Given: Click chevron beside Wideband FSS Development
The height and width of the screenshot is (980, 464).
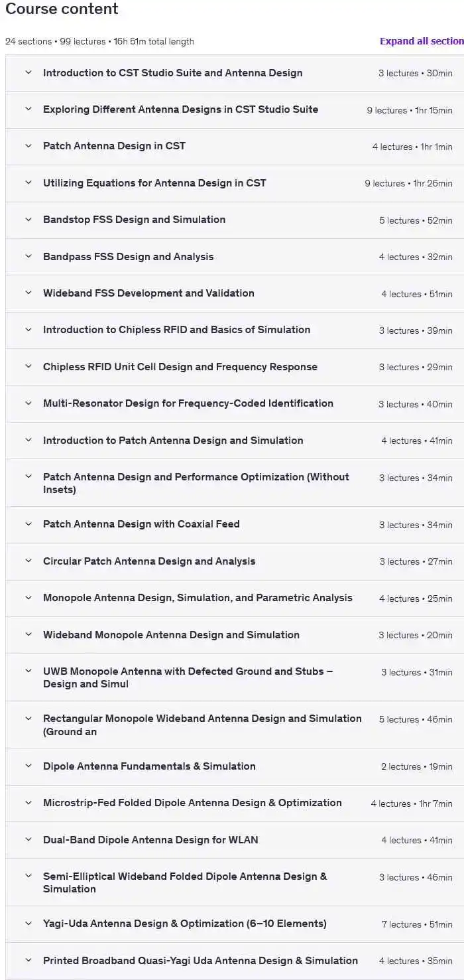Looking at the screenshot, I should click(28, 293).
